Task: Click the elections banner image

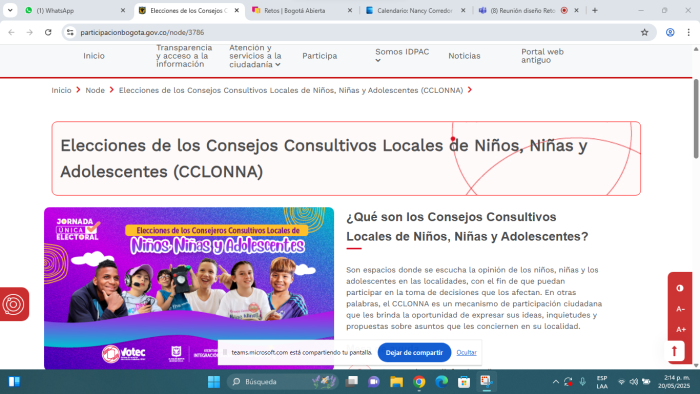Action: [x=189, y=288]
